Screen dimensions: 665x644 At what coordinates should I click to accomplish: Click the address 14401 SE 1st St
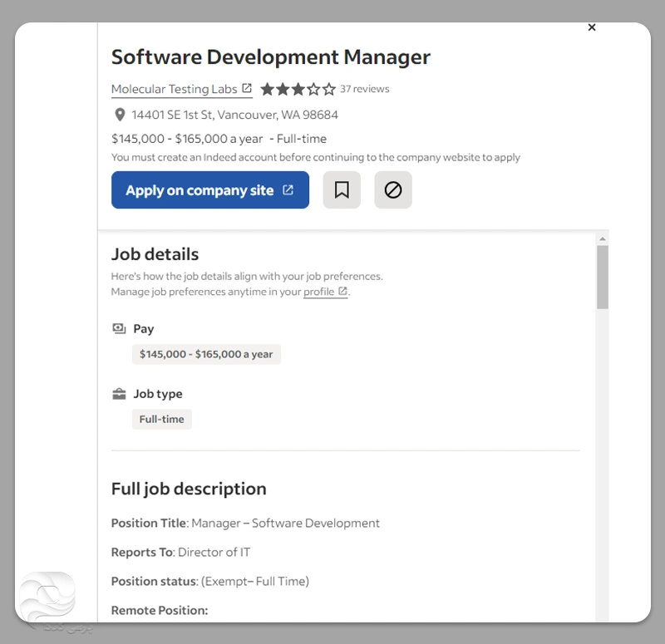click(234, 115)
